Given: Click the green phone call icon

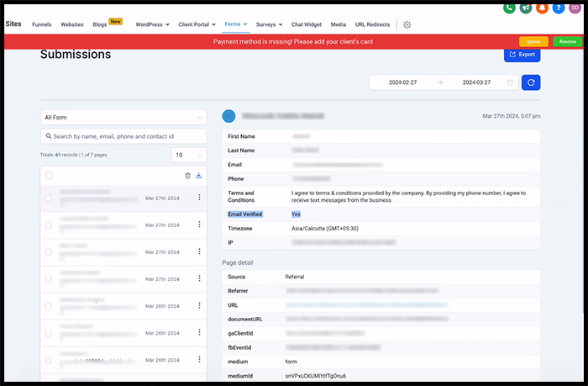Looking at the screenshot, I should pyautogui.click(x=509, y=8).
